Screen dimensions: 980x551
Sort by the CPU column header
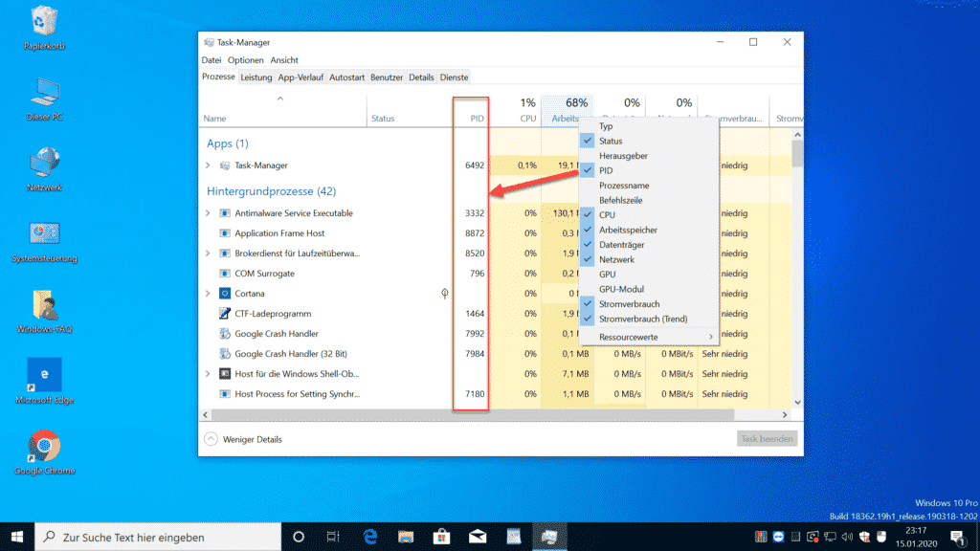click(x=515, y=111)
